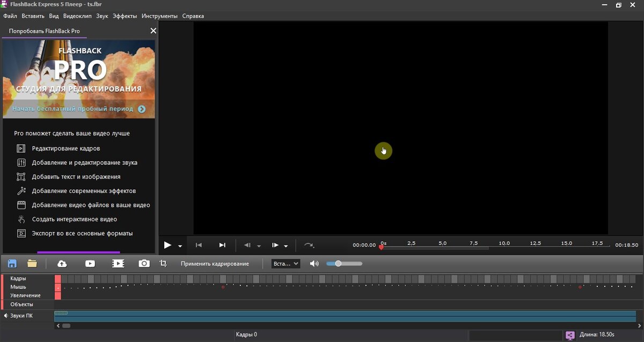Screen dimensions: 644x342
Task: Click the horizontal timeline scrollbar thumb
Action: 66,325
